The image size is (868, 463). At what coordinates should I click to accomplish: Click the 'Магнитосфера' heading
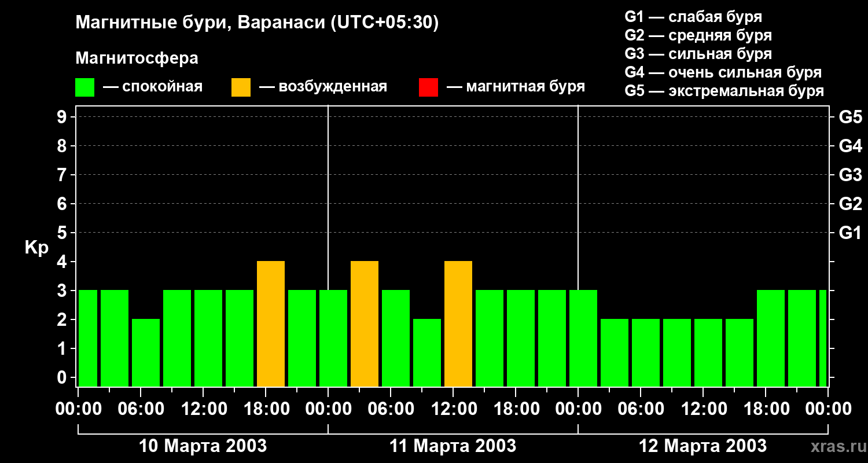coord(137,58)
